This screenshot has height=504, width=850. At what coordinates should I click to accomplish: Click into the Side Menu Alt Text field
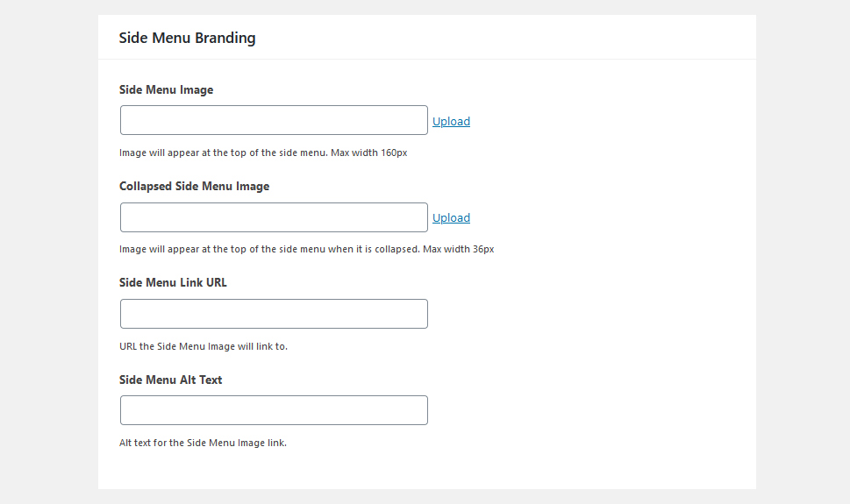274,410
